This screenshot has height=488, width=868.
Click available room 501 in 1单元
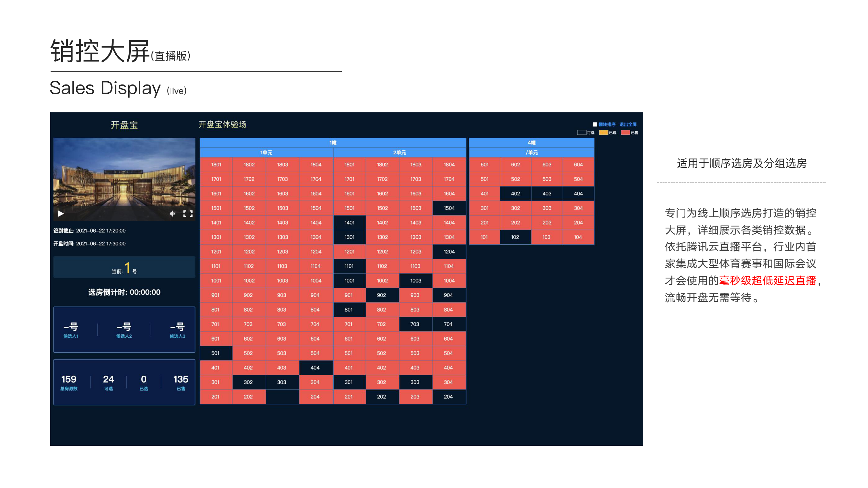[x=216, y=353]
